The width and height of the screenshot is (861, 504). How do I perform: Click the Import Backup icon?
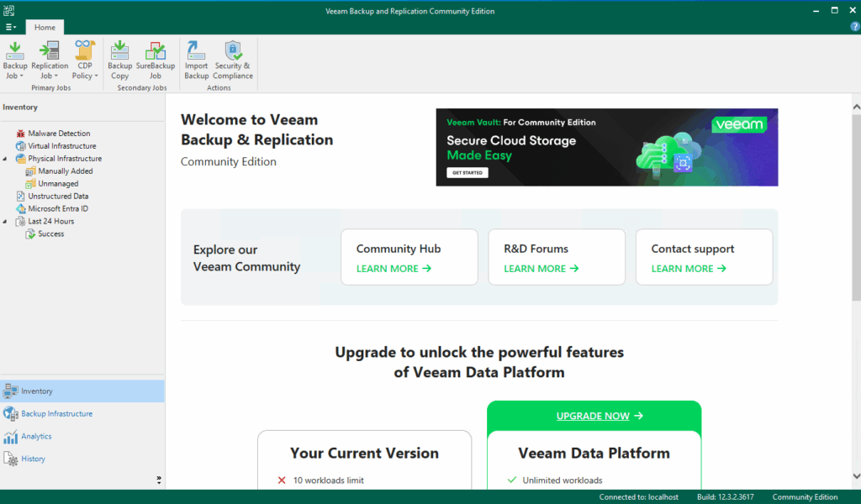coord(196,57)
